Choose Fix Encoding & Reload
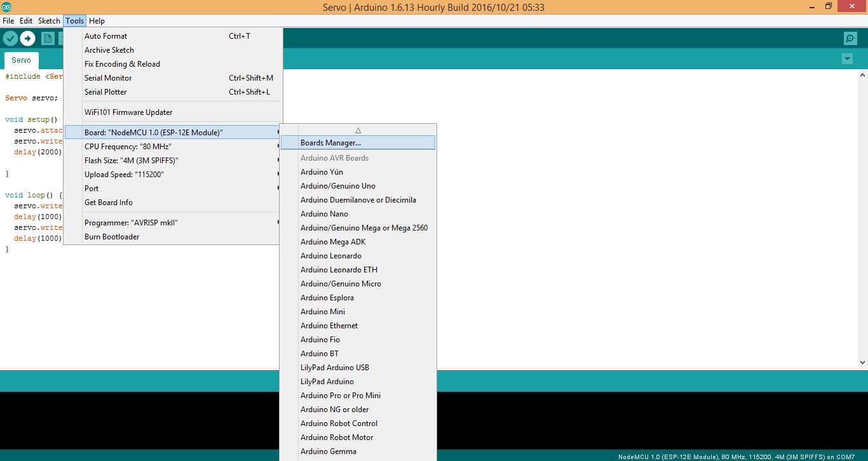Screen dimensions: 868x461 (x=173, y=64)
